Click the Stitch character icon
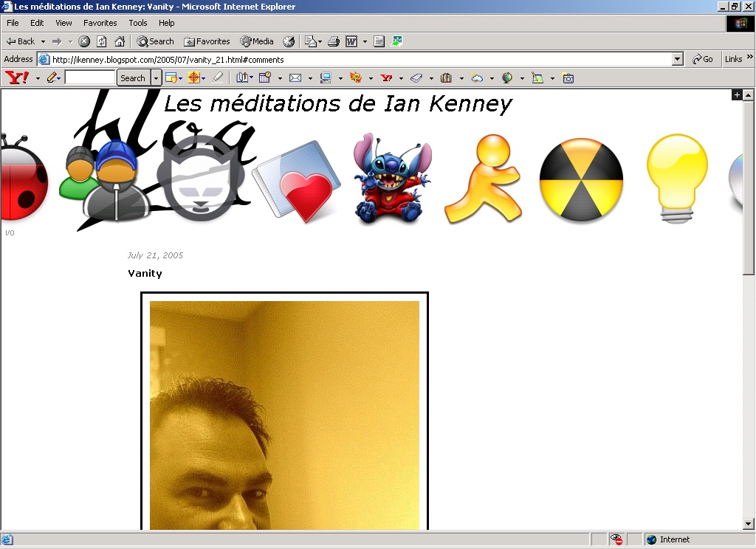756x549 pixels. pyautogui.click(x=391, y=179)
